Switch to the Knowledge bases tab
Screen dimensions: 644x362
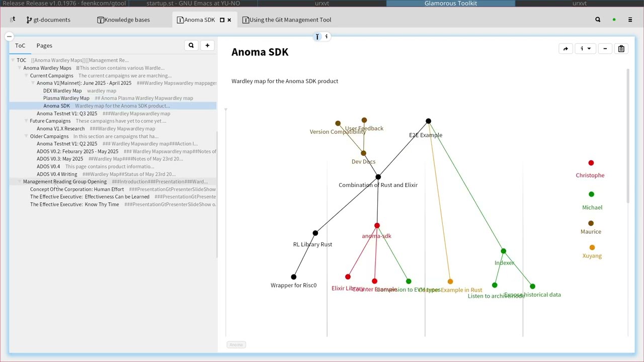[x=123, y=20]
